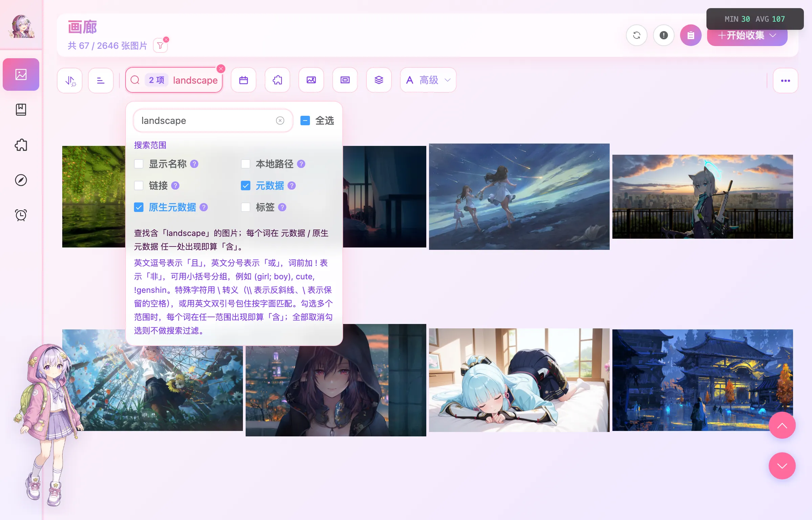Enable the 显示名称 search scope checkbox
The height and width of the screenshot is (520, 812).
point(139,164)
